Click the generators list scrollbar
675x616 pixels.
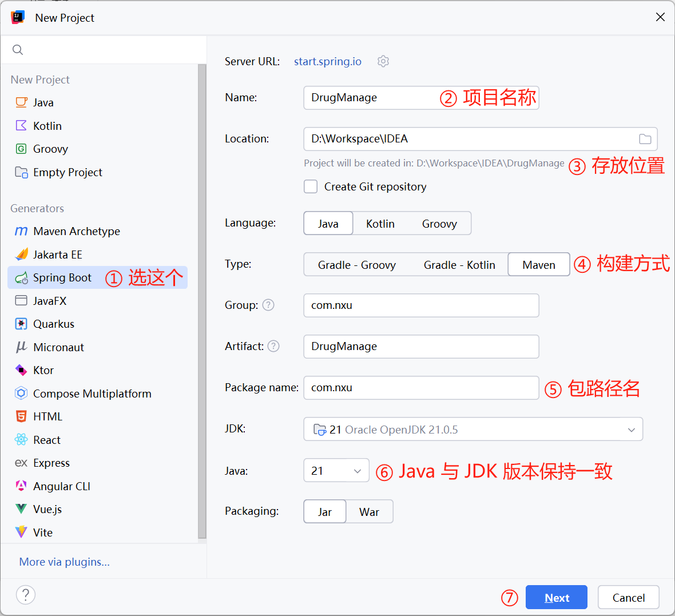pos(202,301)
